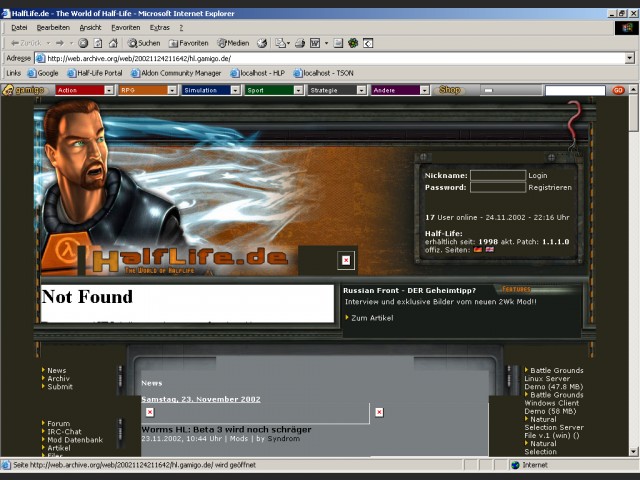Open Aldon Community Manager bookmark

pyautogui.click(x=176, y=73)
